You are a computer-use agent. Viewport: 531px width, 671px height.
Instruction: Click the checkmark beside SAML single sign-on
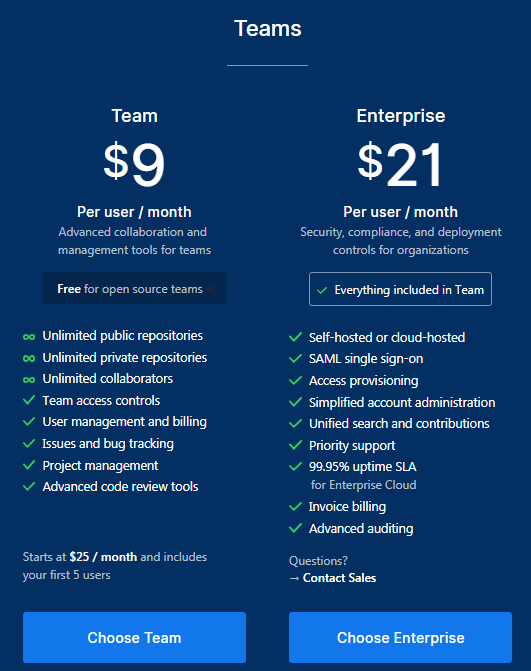[x=295, y=359]
